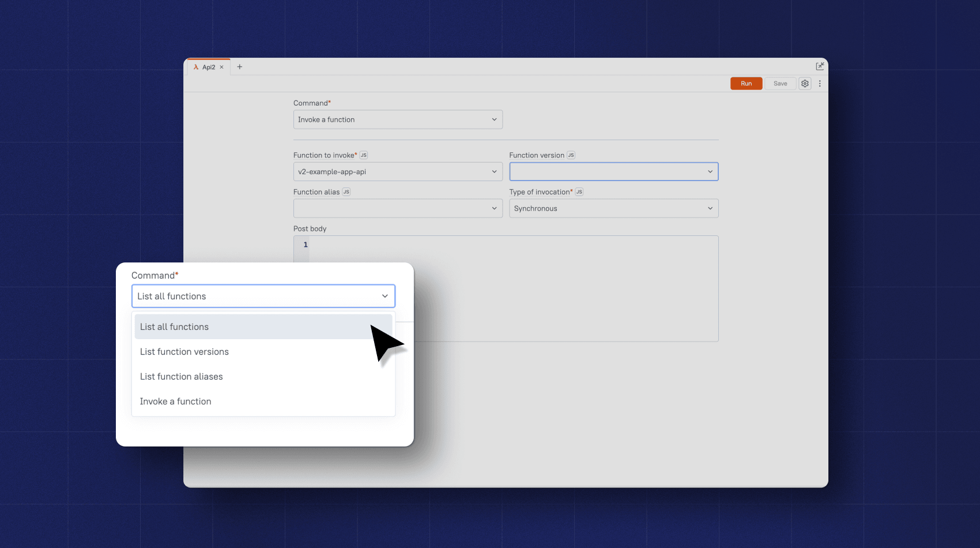Switch to the Api2 tab
Viewport: 980px width, 548px height.
point(209,67)
